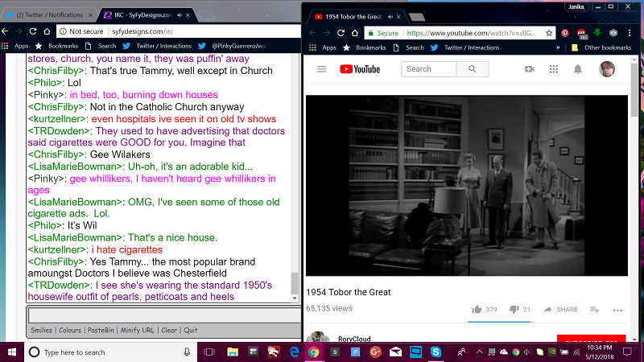The width and height of the screenshot is (644, 362).
Task: Open Apps shortcut in IRC window bookmarks
Action: point(14,46)
